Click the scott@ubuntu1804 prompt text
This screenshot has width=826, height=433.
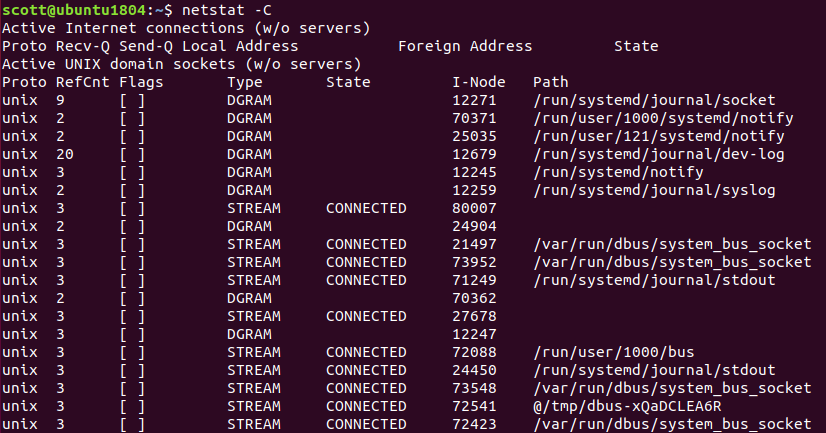[x=74, y=10]
